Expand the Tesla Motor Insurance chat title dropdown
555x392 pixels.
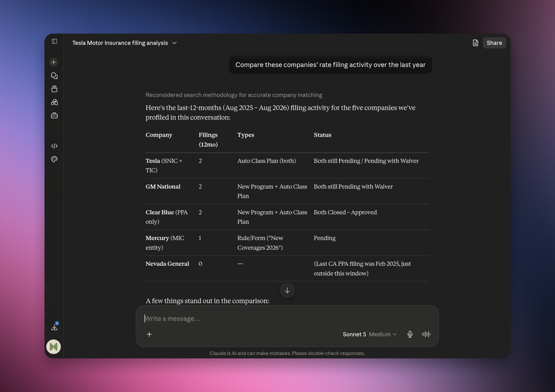(125, 43)
